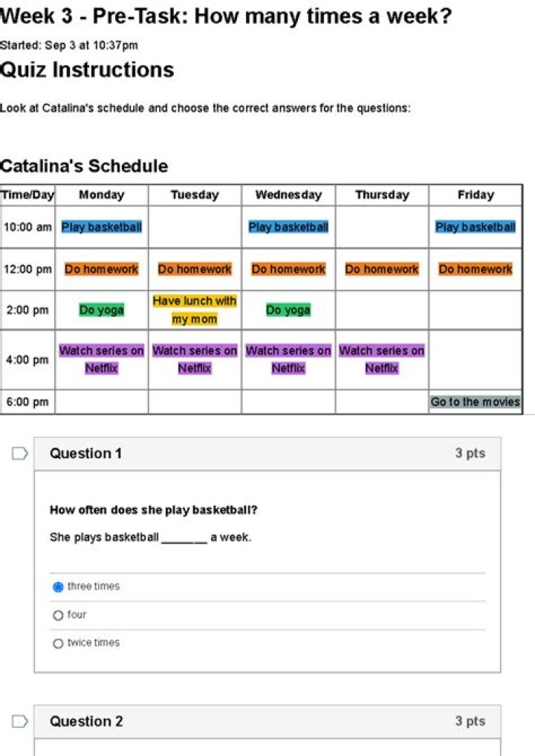Click the 'How often does she play basketball?' text
This screenshot has width=535, height=756.
[x=153, y=510]
